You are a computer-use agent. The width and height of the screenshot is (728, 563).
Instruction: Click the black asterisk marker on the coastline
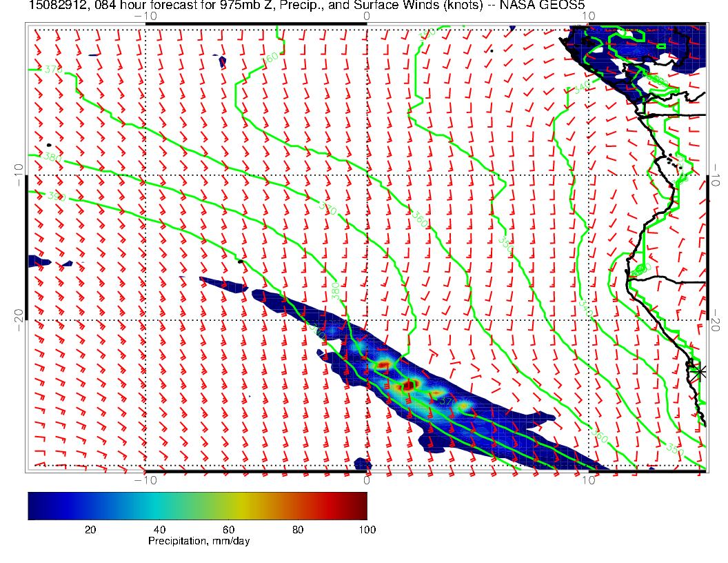point(700,371)
